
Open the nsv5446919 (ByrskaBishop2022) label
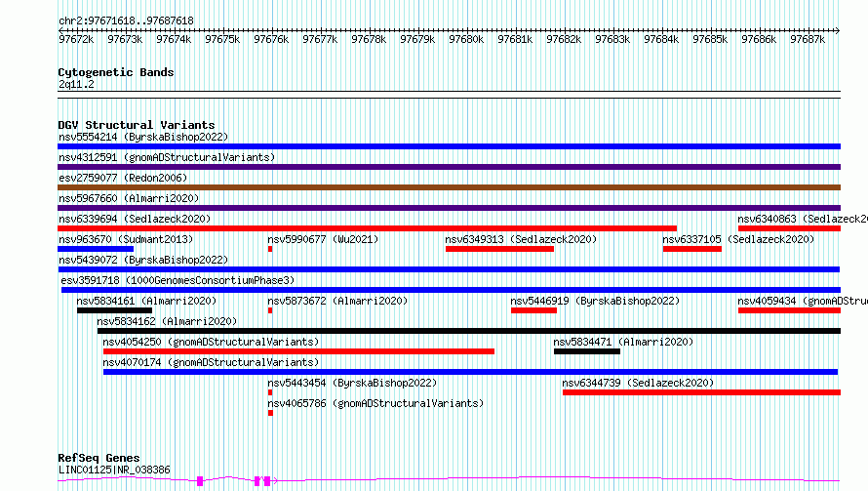pyautogui.click(x=595, y=301)
